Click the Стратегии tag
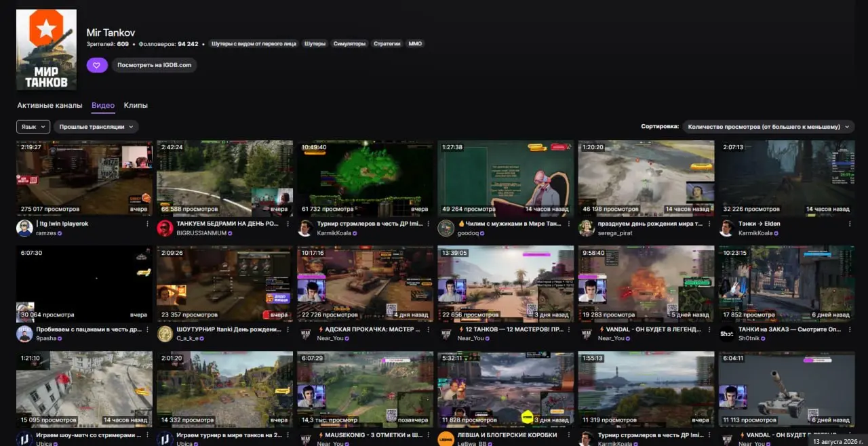The width and height of the screenshot is (868, 446). (387, 44)
